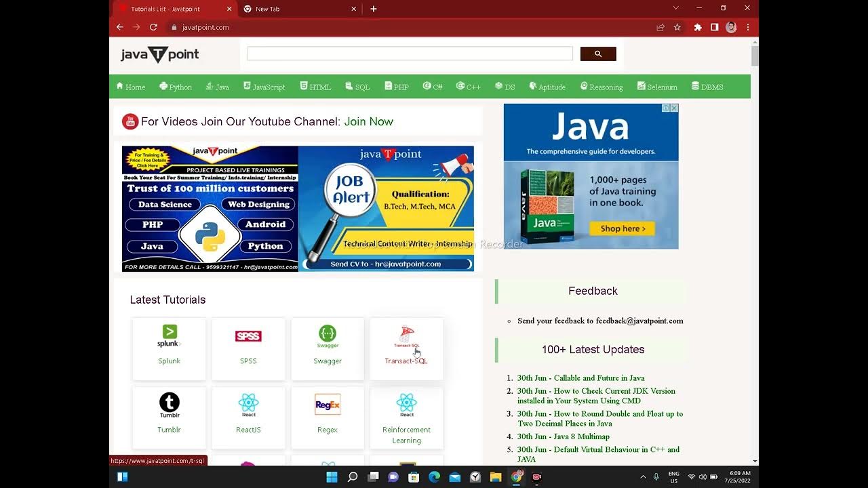This screenshot has width=868, height=488.
Task: Open Aptitude in the nav bar
Action: 547,87
